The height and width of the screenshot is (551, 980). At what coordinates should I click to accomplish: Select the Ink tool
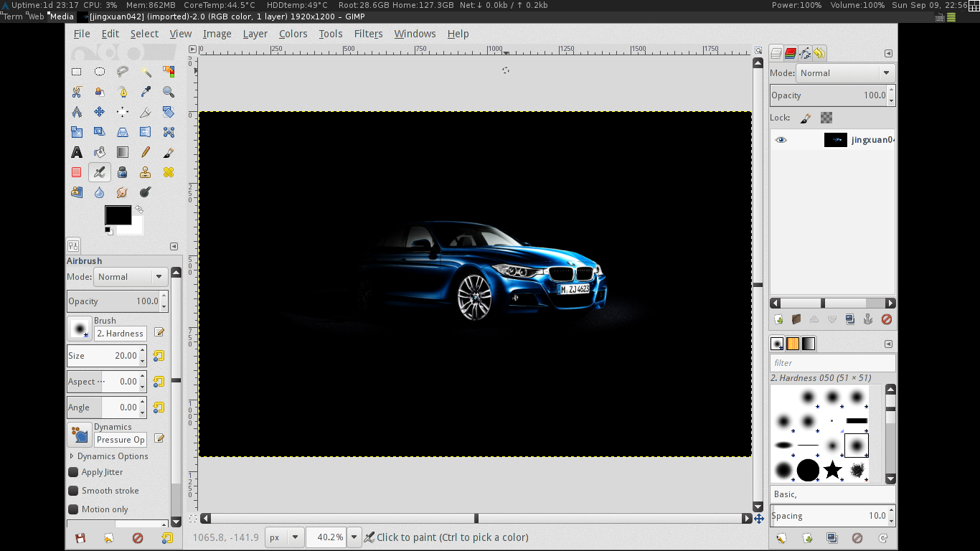click(x=123, y=172)
